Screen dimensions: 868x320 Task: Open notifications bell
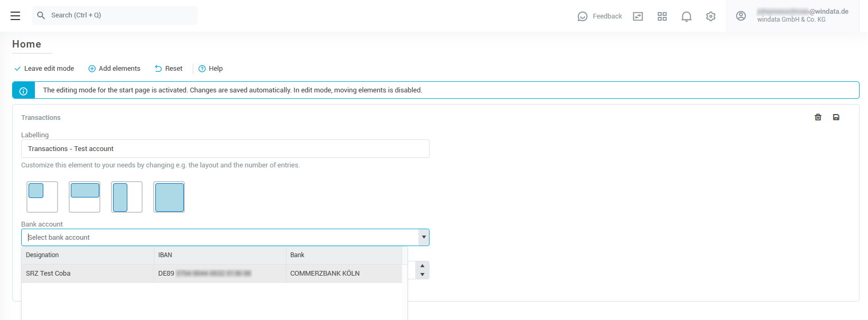686,16
